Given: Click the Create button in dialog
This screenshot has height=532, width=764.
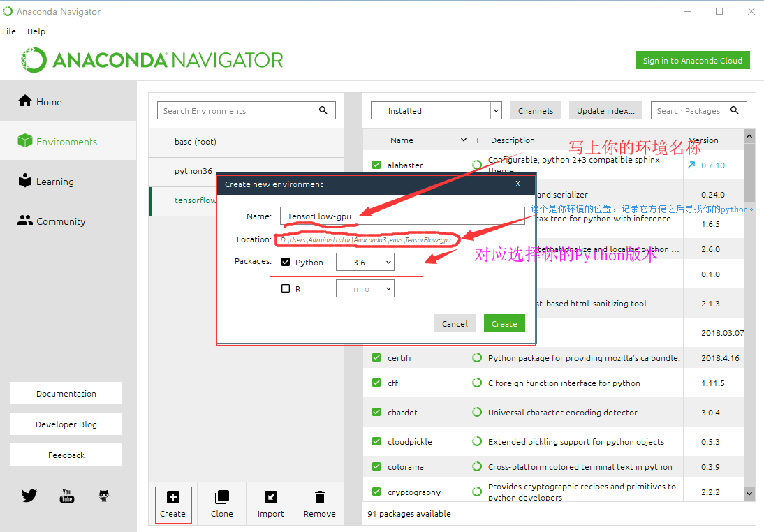Looking at the screenshot, I should (x=504, y=323).
